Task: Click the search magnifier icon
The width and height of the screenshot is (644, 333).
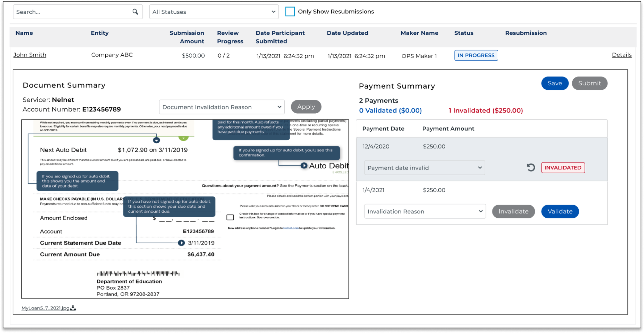Action: tap(135, 12)
